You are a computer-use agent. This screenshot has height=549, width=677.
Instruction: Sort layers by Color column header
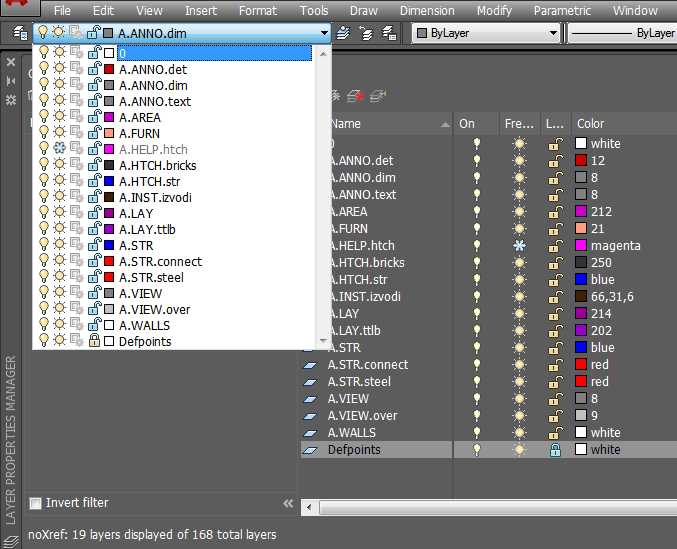624,124
